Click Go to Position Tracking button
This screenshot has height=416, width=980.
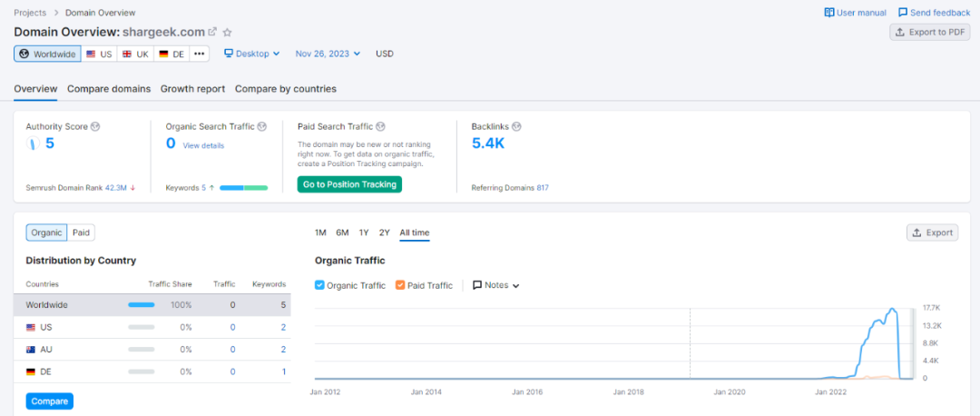(350, 184)
